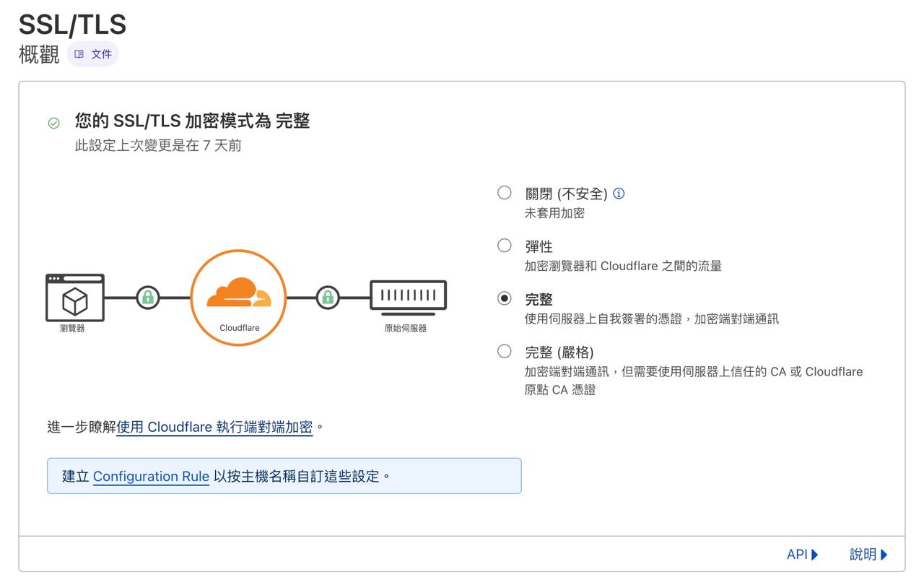Select the 完整 (嚴格) radio option
The width and height of the screenshot is (924, 580).
(505, 352)
